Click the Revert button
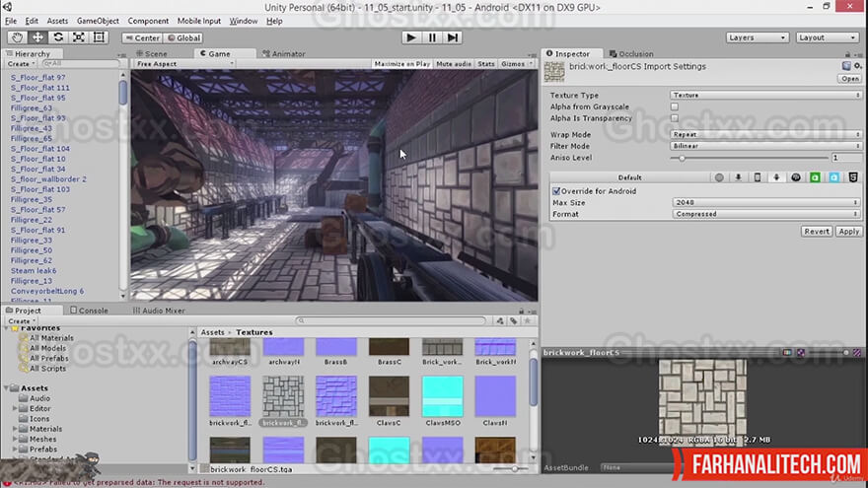 [x=817, y=232]
